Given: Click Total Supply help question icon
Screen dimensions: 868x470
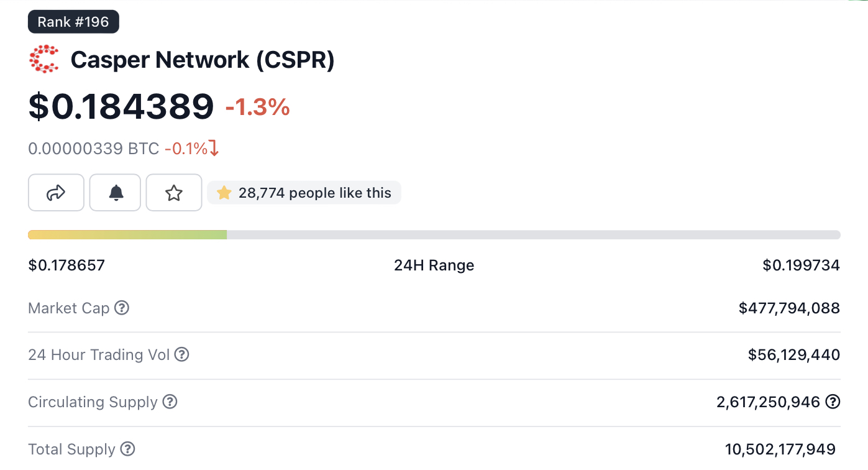Looking at the screenshot, I should pyautogui.click(x=127, y=449).
